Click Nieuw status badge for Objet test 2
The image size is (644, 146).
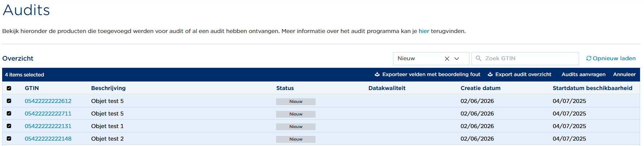pos(296,139)
